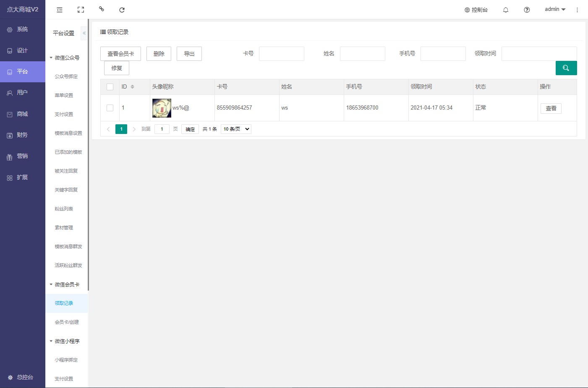
Task: Click the green search magnifier button
Action: 566,68
